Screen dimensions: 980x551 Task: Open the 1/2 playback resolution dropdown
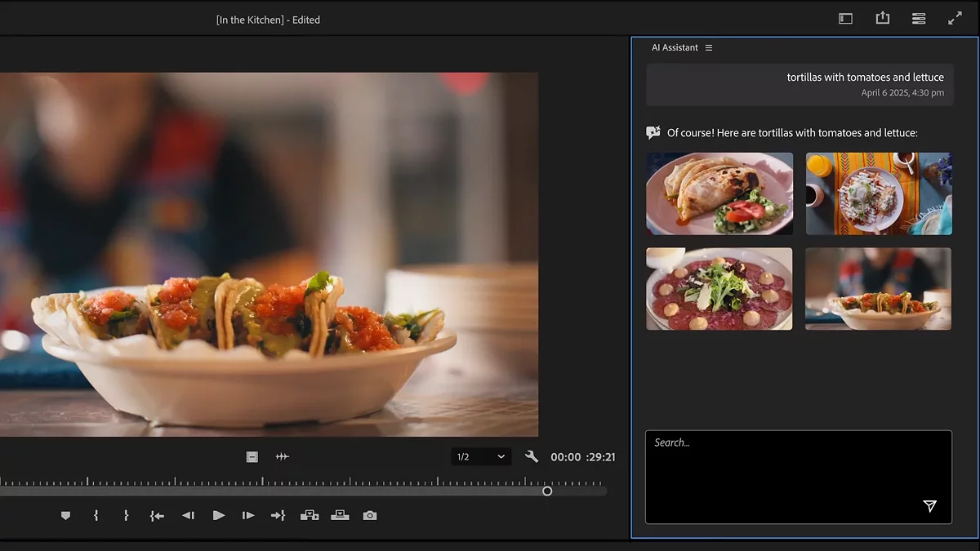481,457
